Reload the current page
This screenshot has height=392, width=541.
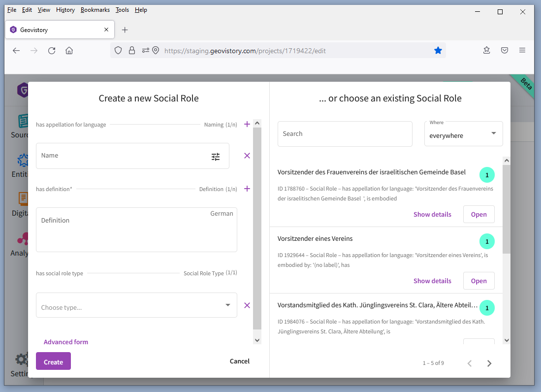52,51
